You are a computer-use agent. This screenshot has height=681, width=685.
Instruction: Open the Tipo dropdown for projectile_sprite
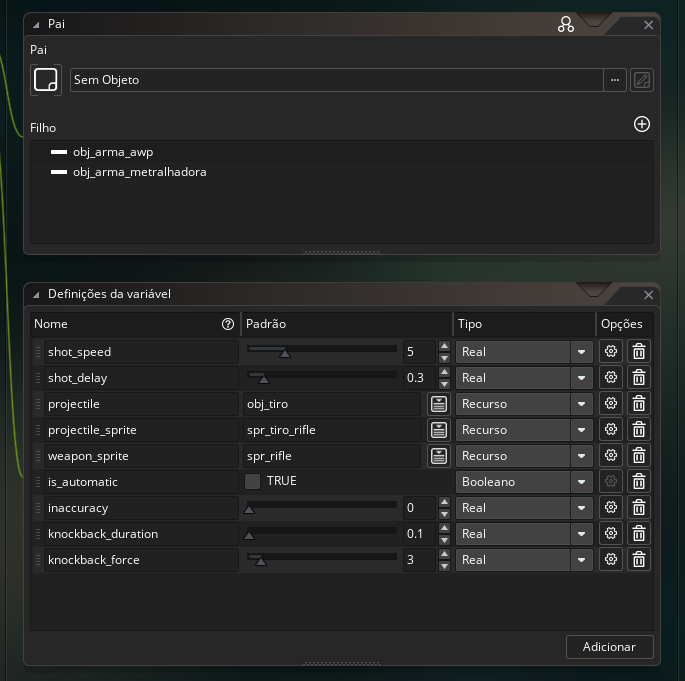click(x=581, y=430)
